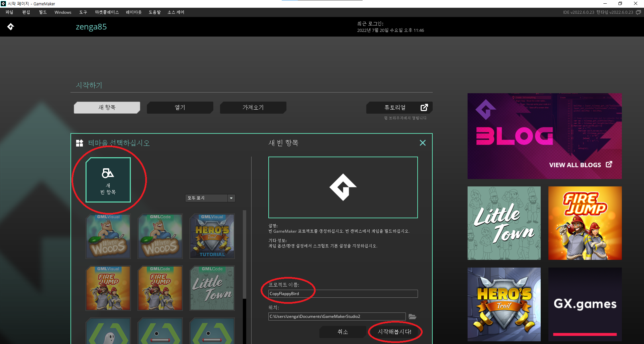Open 튜토리얼 in web browser
The image size is (644, 344).
(x=399, y=108)
